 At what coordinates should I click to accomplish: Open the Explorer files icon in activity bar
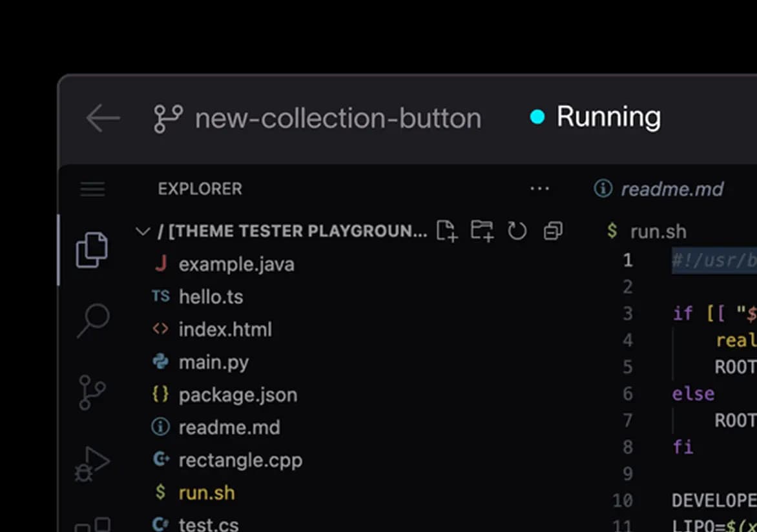coord(92,250)
